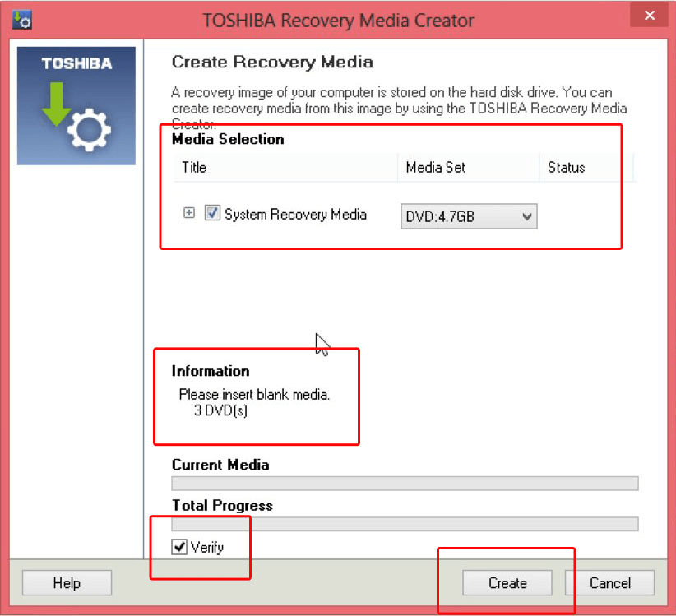Click the Total Progress bar
The width and height of the screenshot is (676, 616).
pyautogui.click(x=405, y=524)
